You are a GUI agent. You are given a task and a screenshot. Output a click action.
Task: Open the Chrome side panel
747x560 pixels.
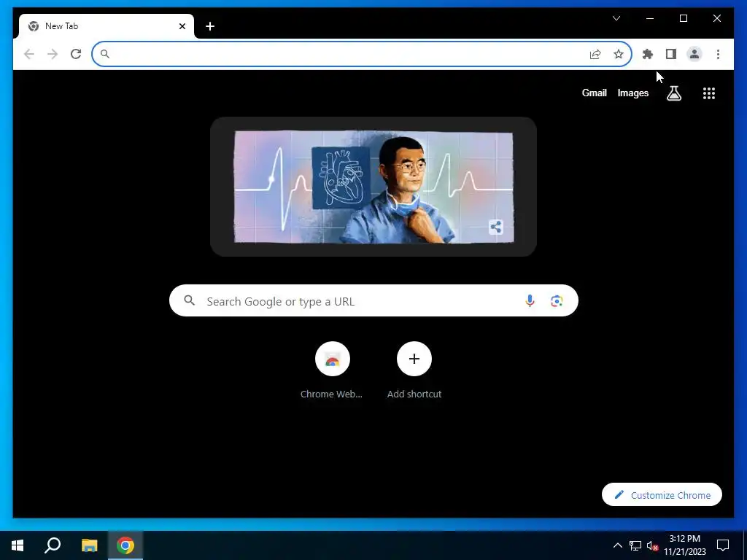pos(671,54)
